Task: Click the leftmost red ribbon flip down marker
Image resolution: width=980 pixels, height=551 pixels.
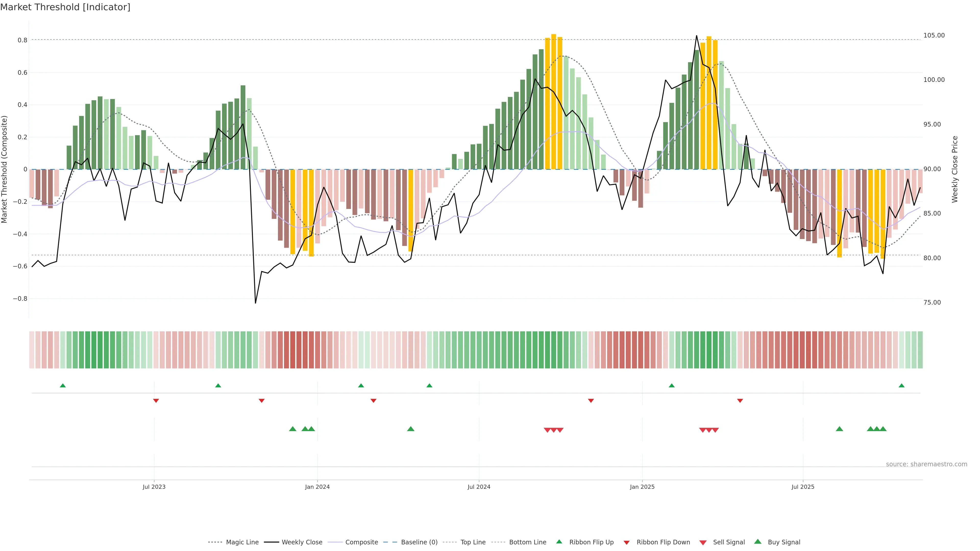Action: [x=156, y=400]
